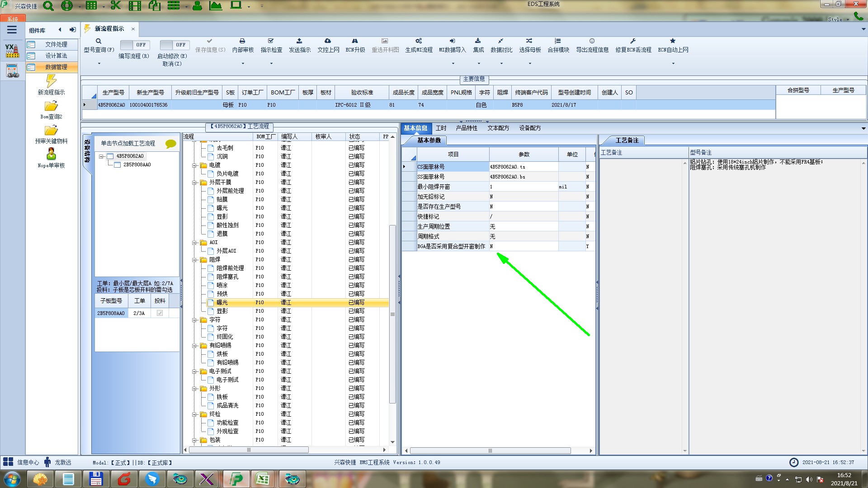
Task: Open dropdown arrow under 型号查询
Action: [x=99, y=64]
